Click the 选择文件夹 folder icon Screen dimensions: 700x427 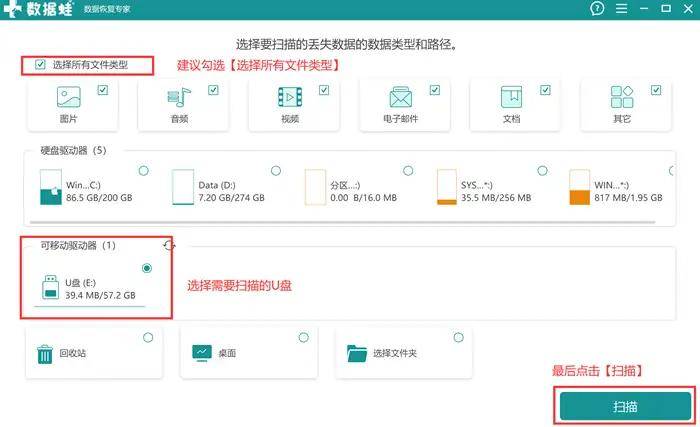click(x=357, y=353)
